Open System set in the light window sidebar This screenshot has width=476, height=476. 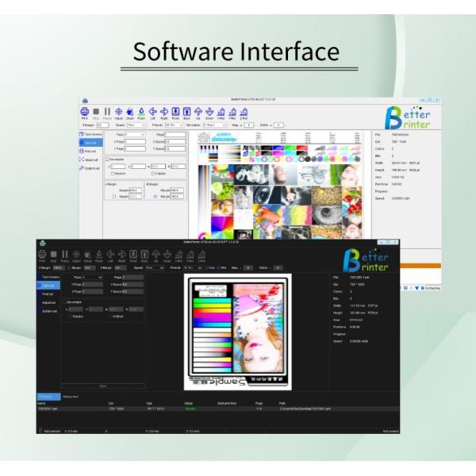(90, 168)
